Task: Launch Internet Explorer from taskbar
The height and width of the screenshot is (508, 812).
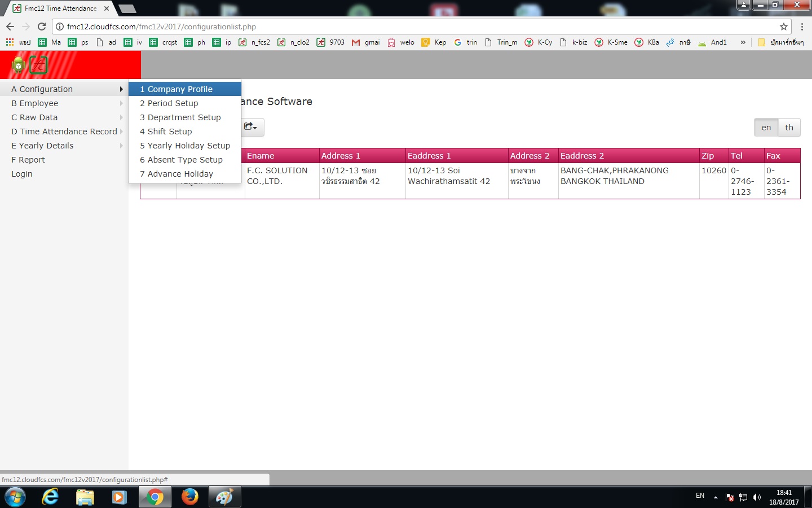Action: pos(50,497)
